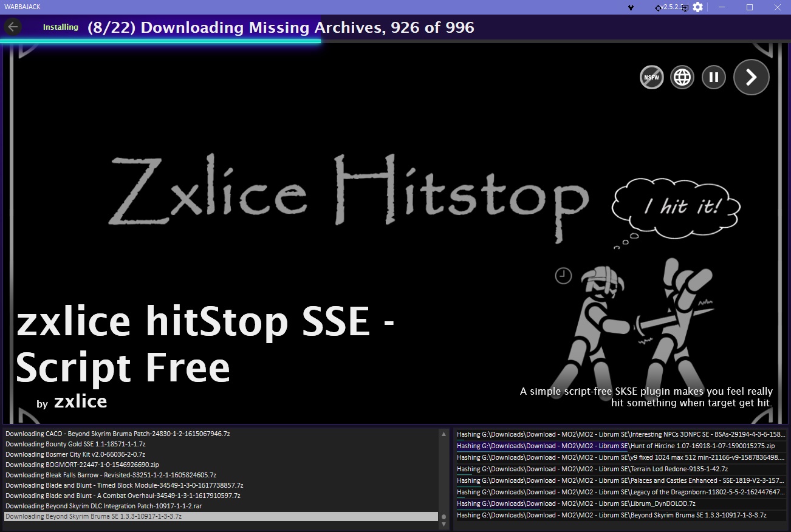The image size is (791, 532).
Task: Open Wabbajack settings gear
Action: coord(698,7)
